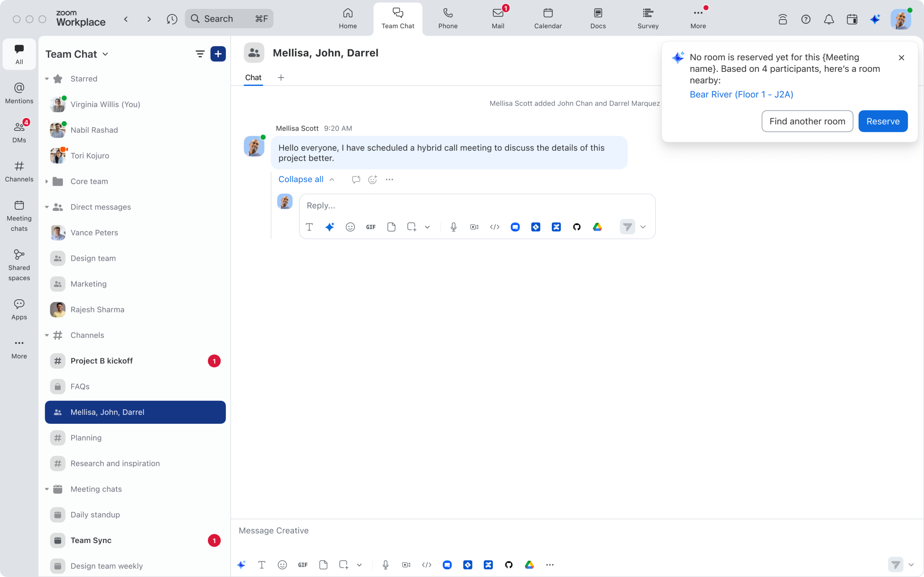Screen dimensions: 924x577
Task: Open Bear River room link
Action: 741,94
